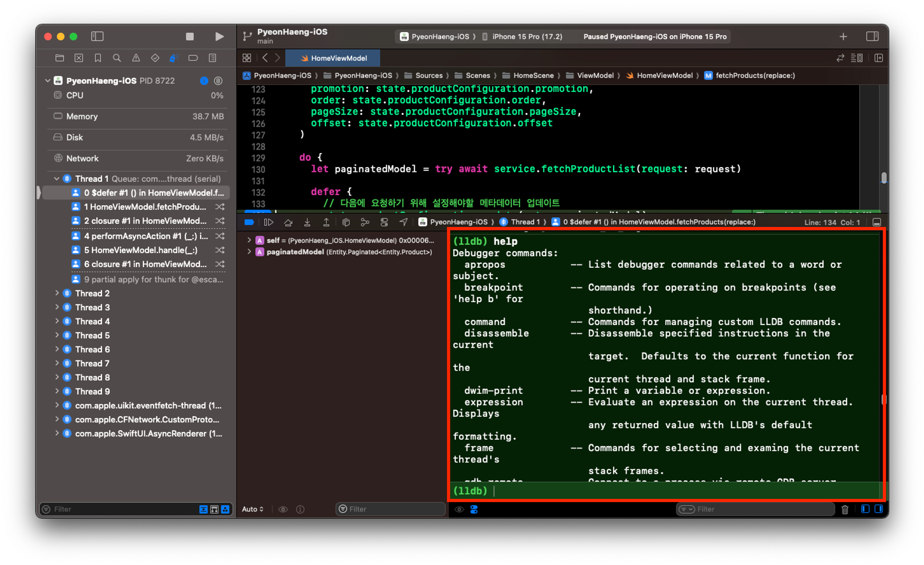Expand the paginatedModel variable
The width and height of the screenshot is (924, 565).
pyautogui.click(x=249, y=252)
